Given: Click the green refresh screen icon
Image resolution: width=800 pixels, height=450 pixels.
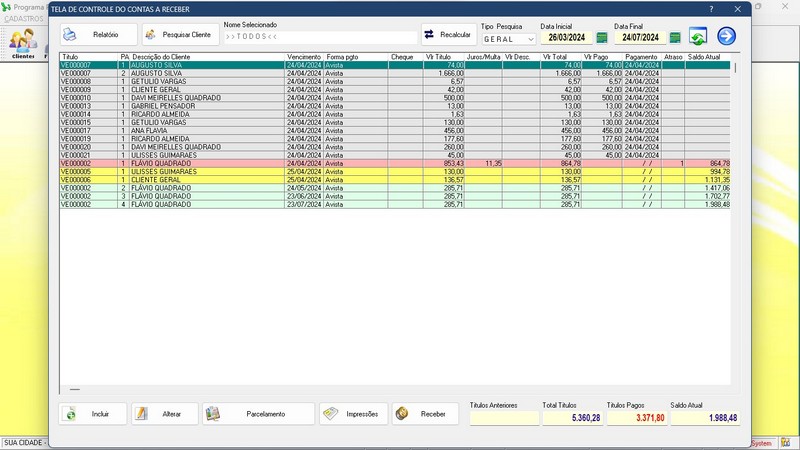Looking at the screenshot, I should (x=698, y=36).
